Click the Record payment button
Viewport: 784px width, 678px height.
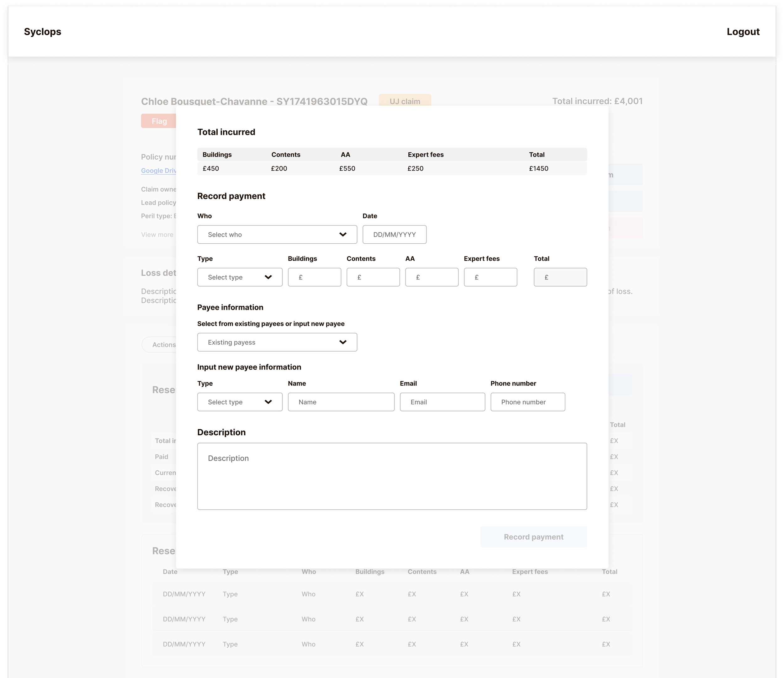coord(533,537)
